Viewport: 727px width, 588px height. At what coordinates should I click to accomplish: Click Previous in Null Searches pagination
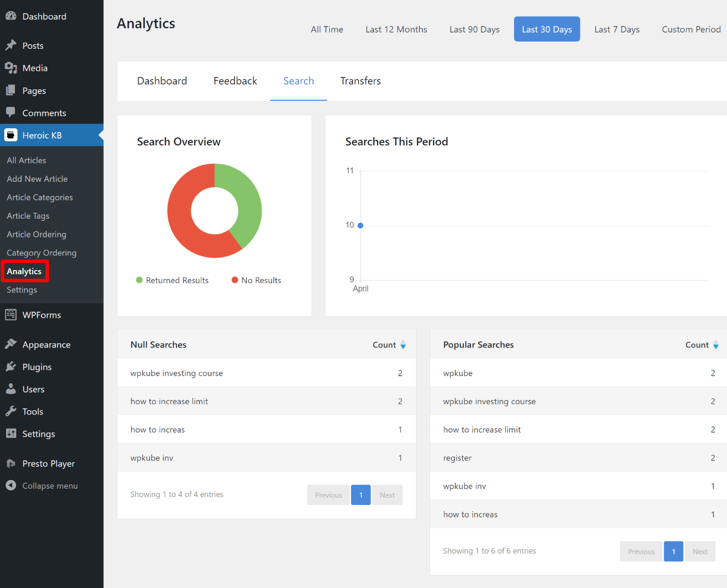[329, 495]
